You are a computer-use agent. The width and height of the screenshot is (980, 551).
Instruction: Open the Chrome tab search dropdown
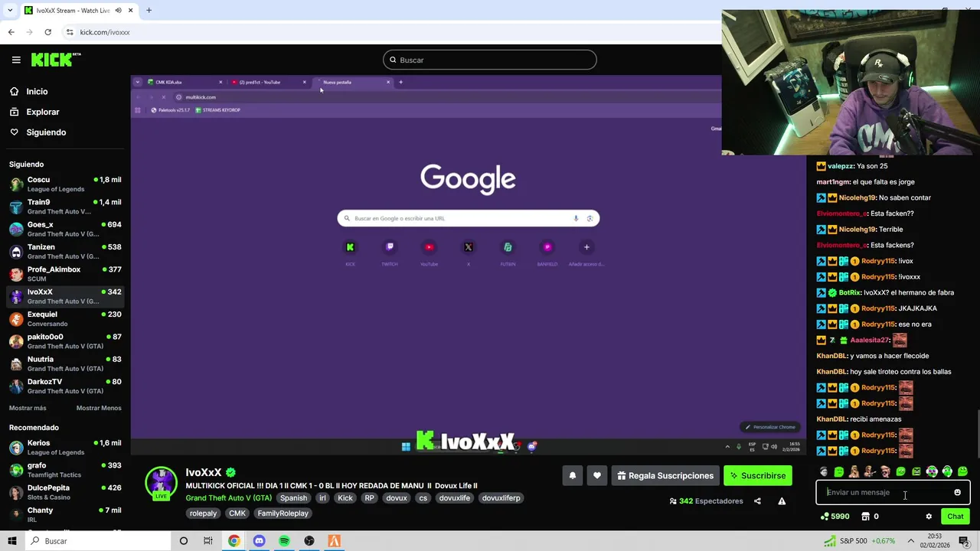(x=9, y=11)
